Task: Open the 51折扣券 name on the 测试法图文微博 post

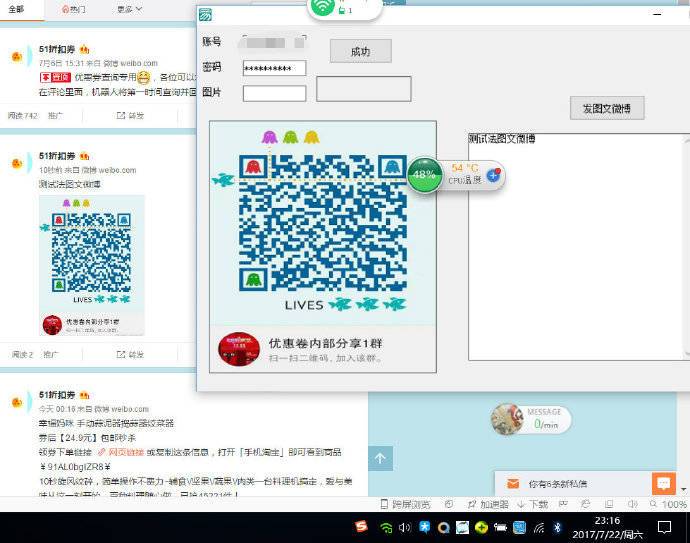Action: point(57,156)
